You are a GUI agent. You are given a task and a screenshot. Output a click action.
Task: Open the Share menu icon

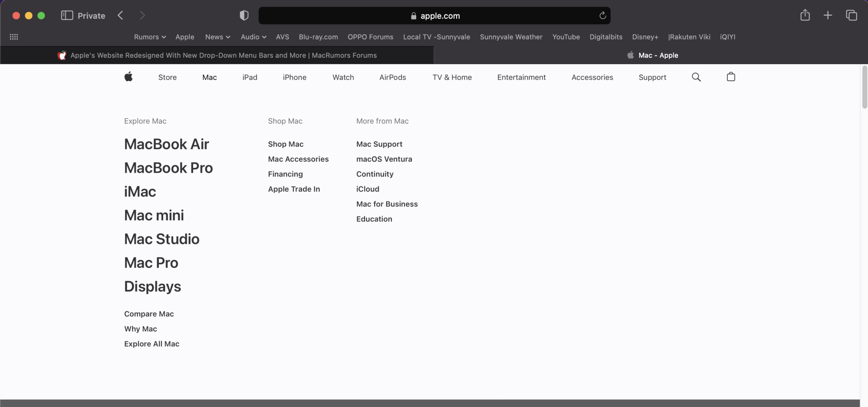[x=805, y=15]
